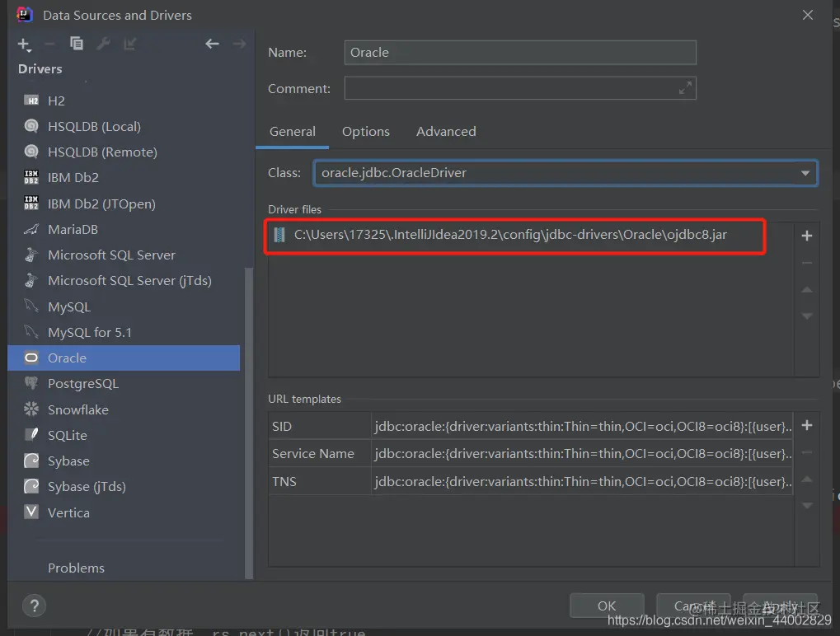This screenshot has width=840, height=636.
Task: Select the TNS URL template row
Action: pos(530,481)
